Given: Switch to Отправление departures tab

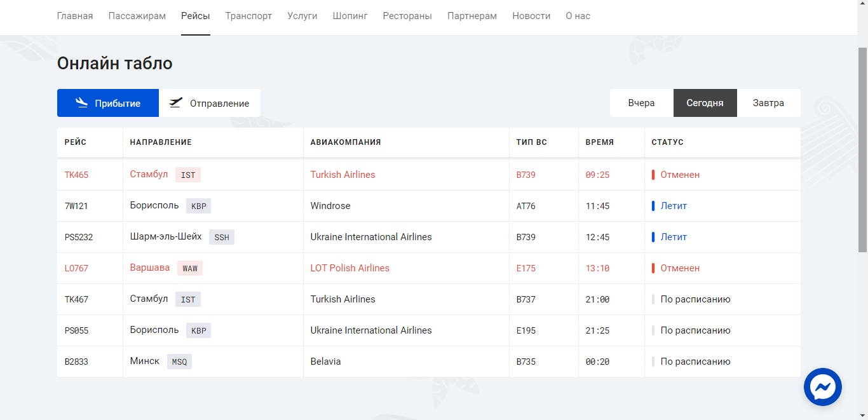Looking at the screenshot, I should click(210, 103).
